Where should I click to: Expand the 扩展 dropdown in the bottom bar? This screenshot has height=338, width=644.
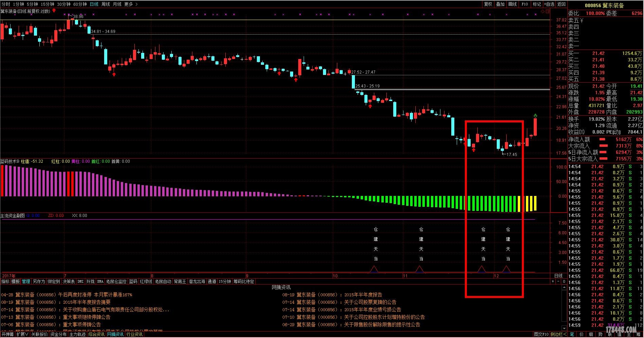coord(22,334)
